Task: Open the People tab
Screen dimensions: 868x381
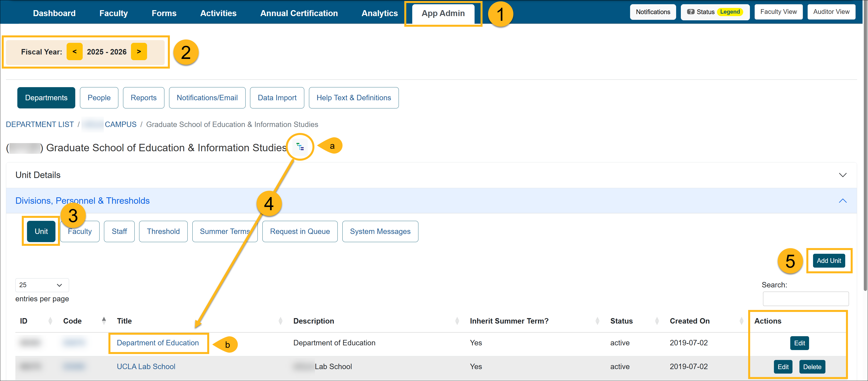Action: (x=99, y=98)
